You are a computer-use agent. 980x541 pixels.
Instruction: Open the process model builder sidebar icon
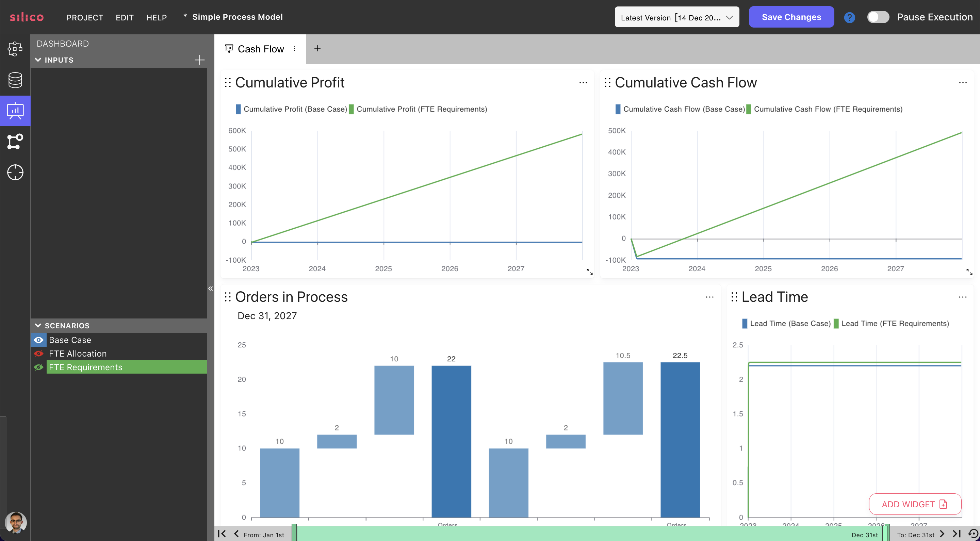click(x=15, y=49)
